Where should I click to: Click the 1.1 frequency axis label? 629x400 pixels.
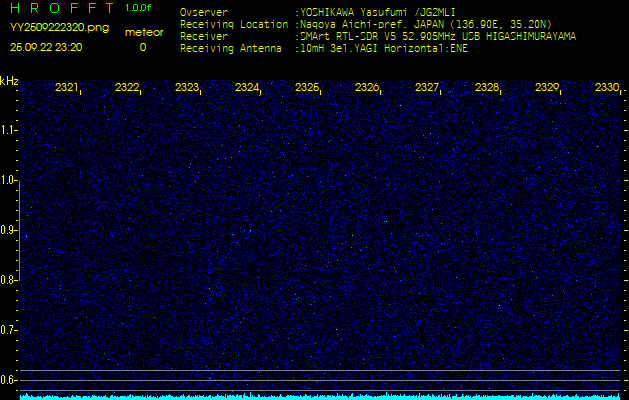click(9, 130)
